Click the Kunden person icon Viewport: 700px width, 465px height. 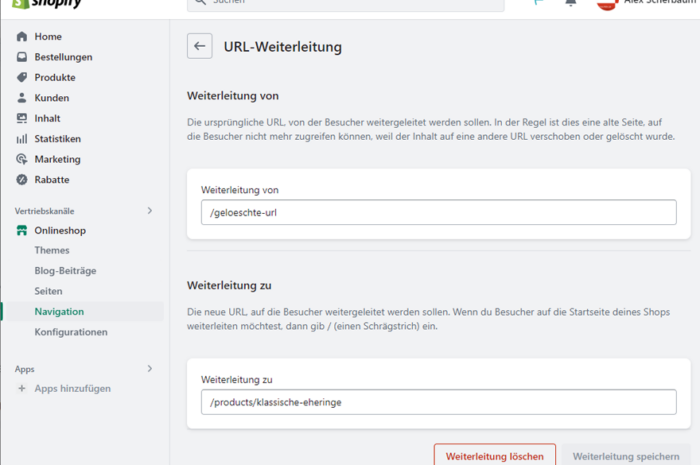tap(22, 98)
